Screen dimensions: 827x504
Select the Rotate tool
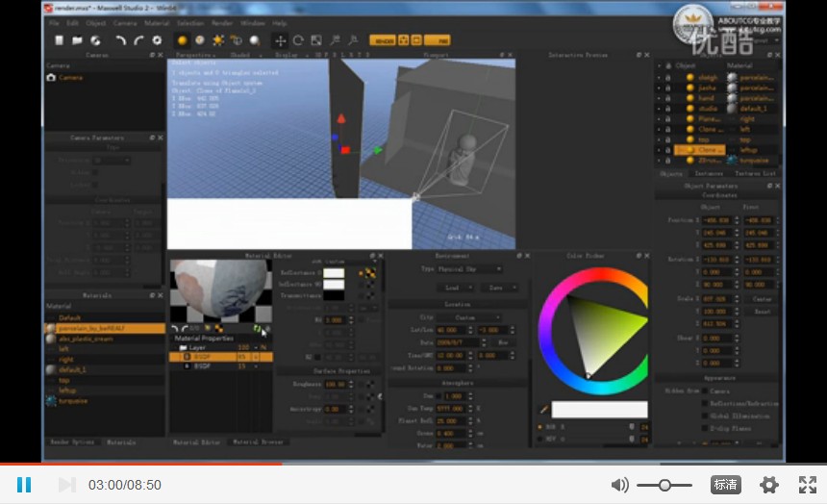(298, 40)
